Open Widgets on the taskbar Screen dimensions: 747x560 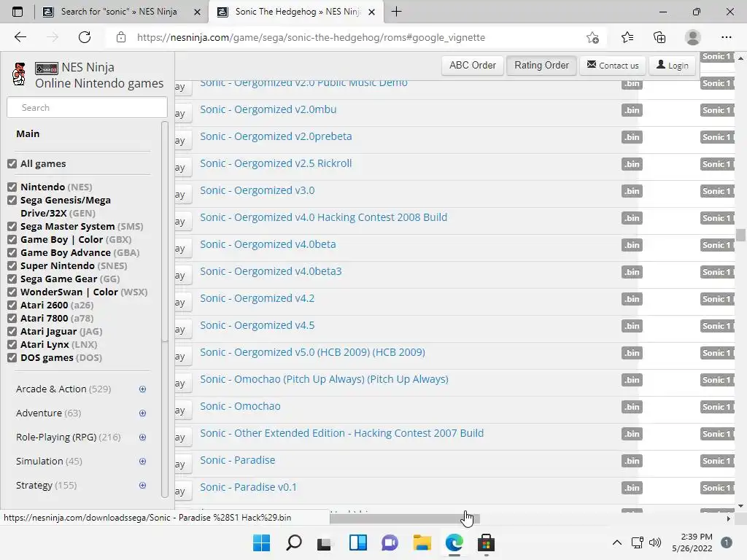click(357, 542)
